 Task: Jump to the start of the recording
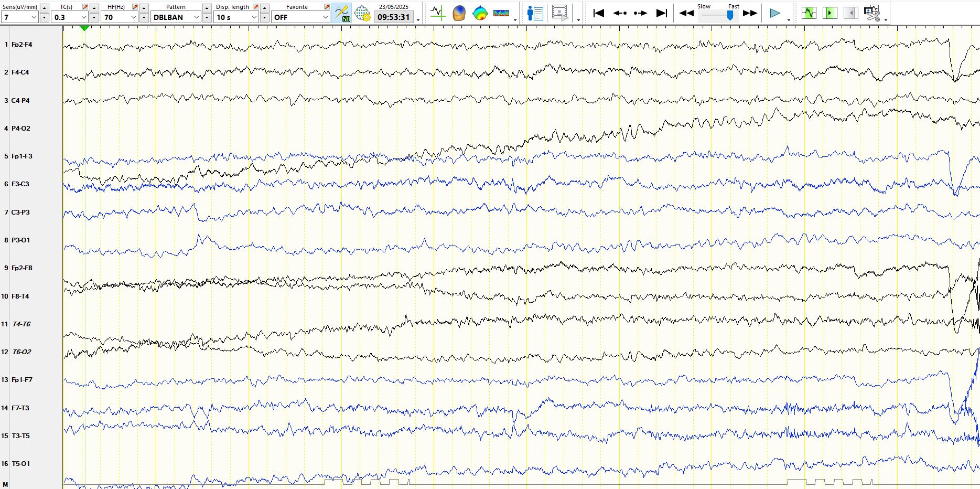[598, 13]
